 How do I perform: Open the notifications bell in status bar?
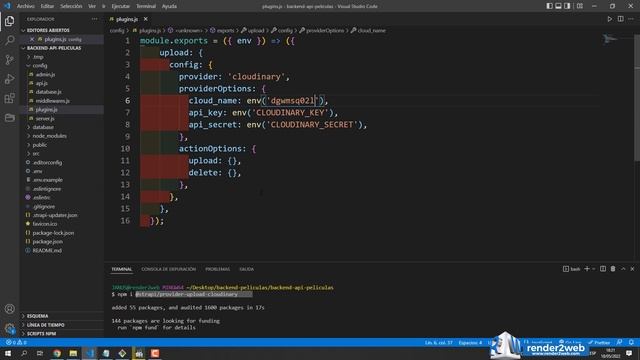[x=631, y=342]
